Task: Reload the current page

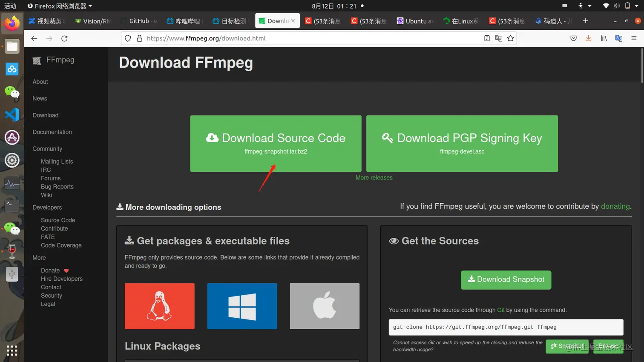Action: point(65,38)
